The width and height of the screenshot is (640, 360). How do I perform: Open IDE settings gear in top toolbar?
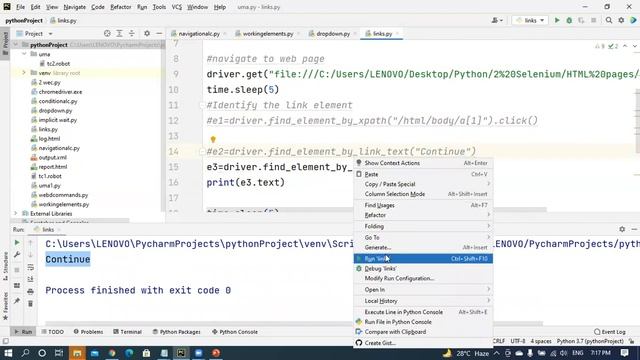(x=621, y=20)
